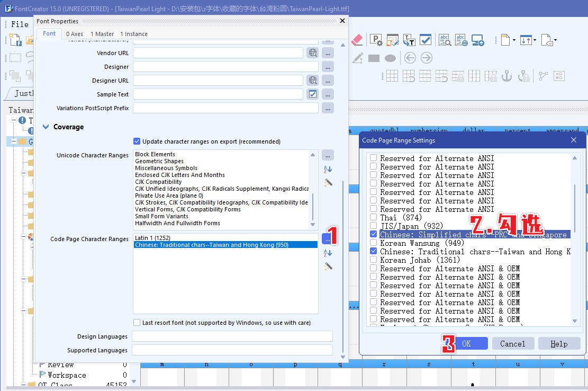Check the Korean Johab (1361) box
588x391 pixels.
374,260
